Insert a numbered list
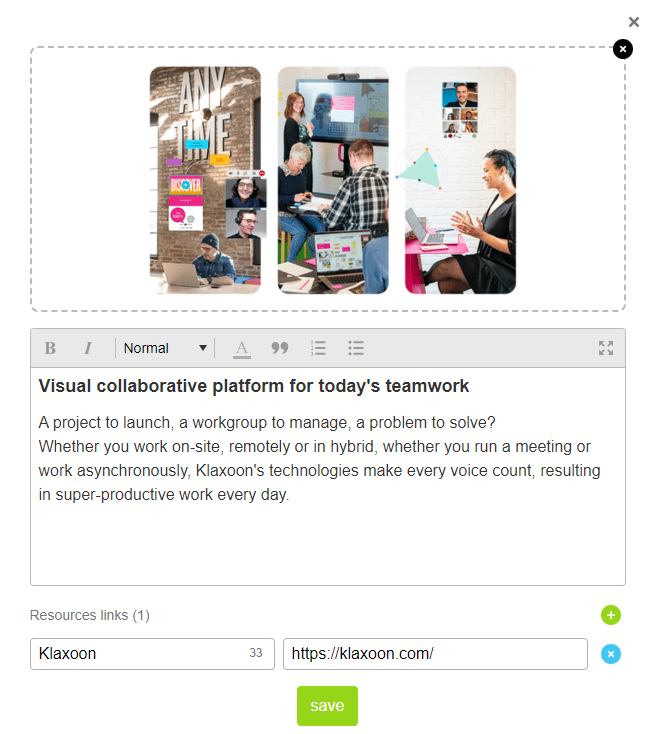Viewport: 656px width, 734px height. 318,348
